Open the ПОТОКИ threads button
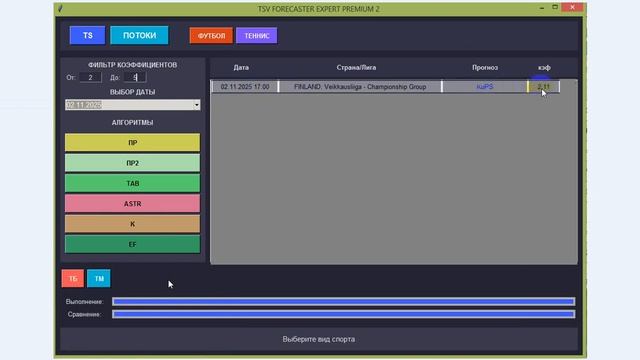The width and height of the screenshot is (640, 360). 139,36
